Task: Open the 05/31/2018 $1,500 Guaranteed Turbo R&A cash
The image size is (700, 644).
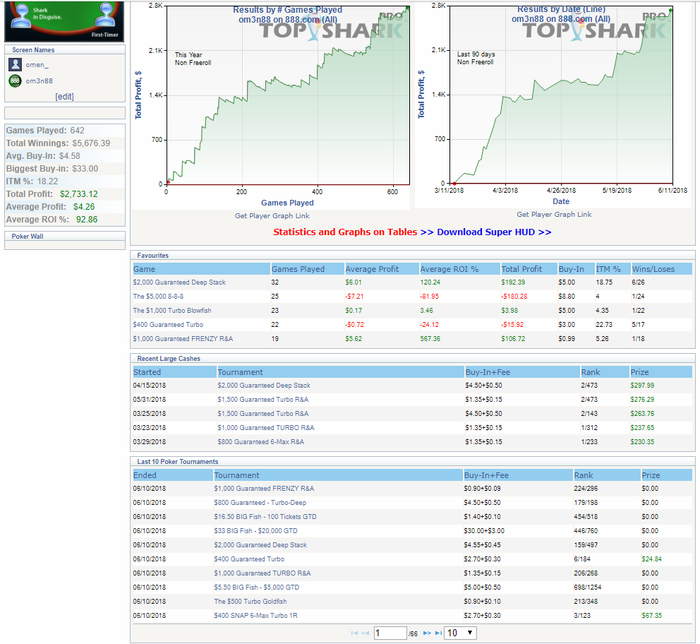Action: [263, 399]
